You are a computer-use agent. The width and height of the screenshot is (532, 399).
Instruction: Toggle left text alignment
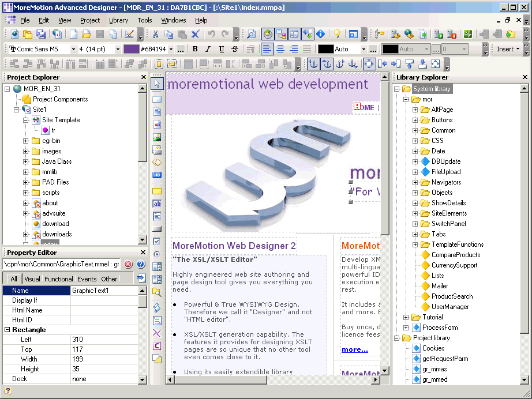(x=267, y=49)
